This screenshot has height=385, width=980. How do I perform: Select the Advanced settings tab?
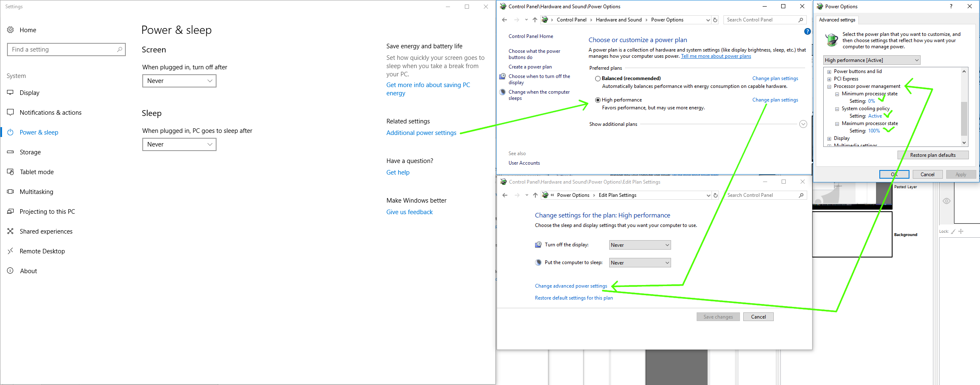(837, 20)
